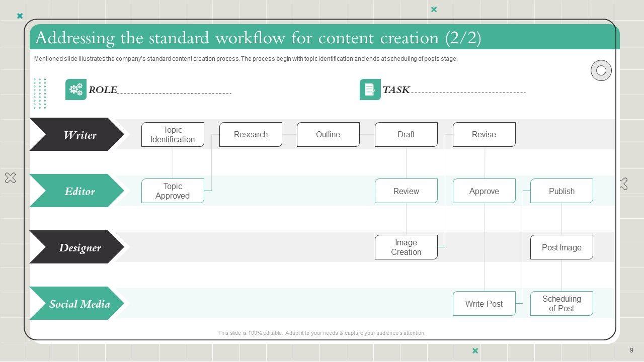Click the Topic Identification box

pos(173,135)
